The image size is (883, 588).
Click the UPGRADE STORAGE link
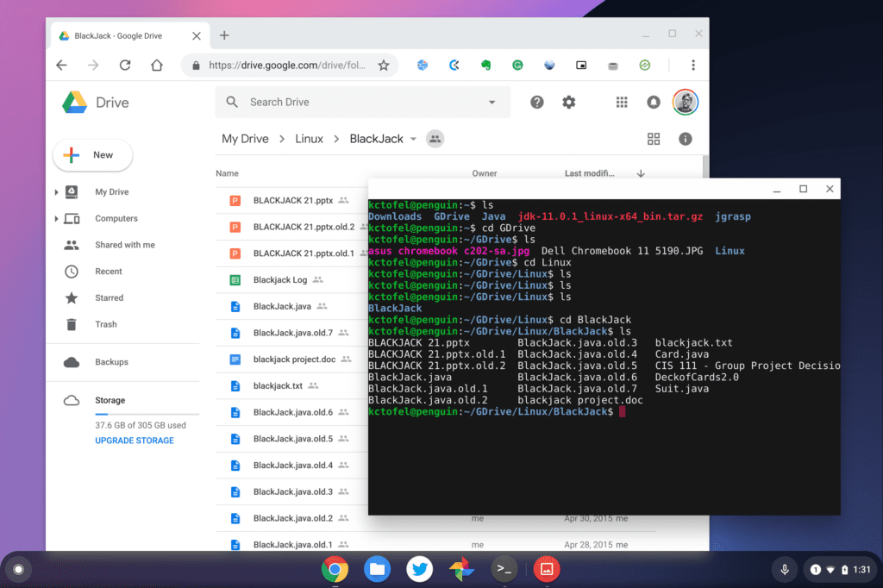pyautogui.click(x=135, y=441)
